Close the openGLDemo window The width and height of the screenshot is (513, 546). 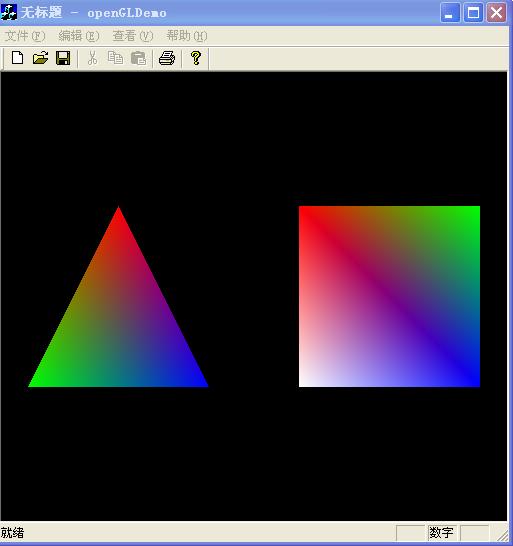496,13
